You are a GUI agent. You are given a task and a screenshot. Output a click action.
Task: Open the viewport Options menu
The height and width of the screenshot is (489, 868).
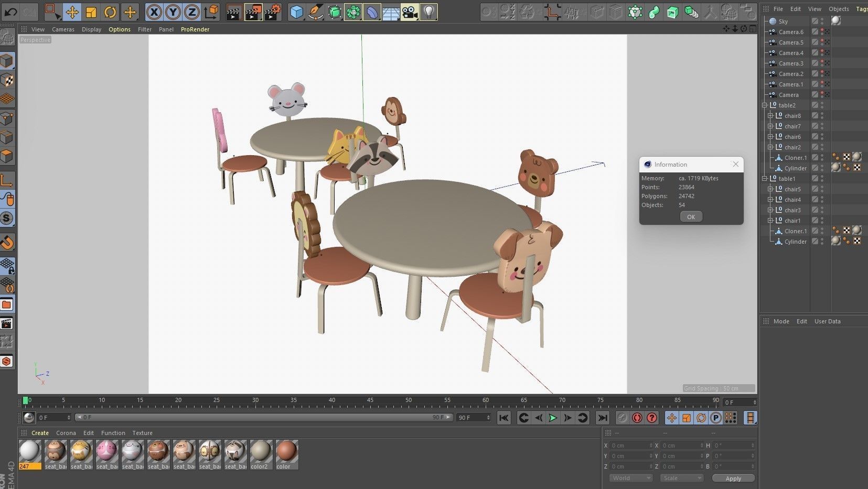click(x=120, y=29)
